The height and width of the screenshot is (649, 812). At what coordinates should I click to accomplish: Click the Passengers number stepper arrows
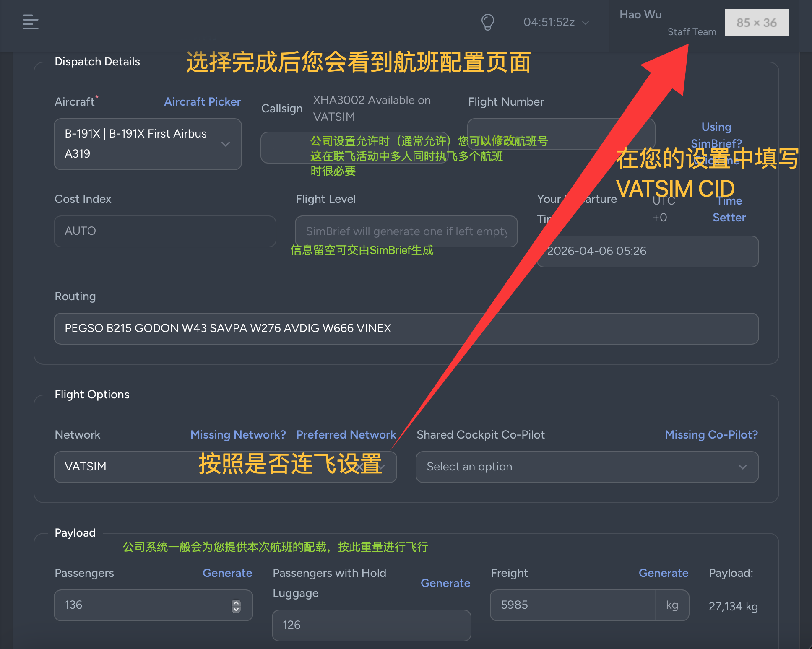(236, 605)
